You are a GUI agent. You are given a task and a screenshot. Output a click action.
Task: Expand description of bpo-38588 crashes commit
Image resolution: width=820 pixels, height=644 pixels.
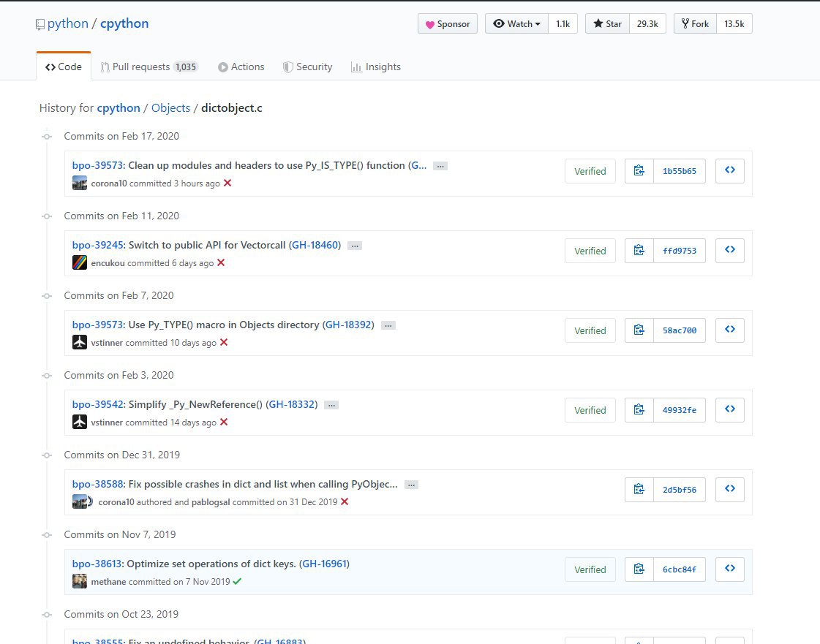pos(412,485)
